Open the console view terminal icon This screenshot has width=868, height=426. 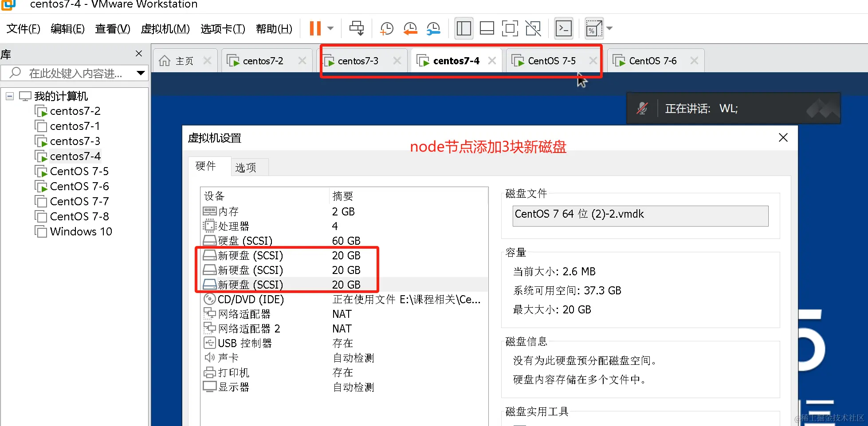[564, 28]
